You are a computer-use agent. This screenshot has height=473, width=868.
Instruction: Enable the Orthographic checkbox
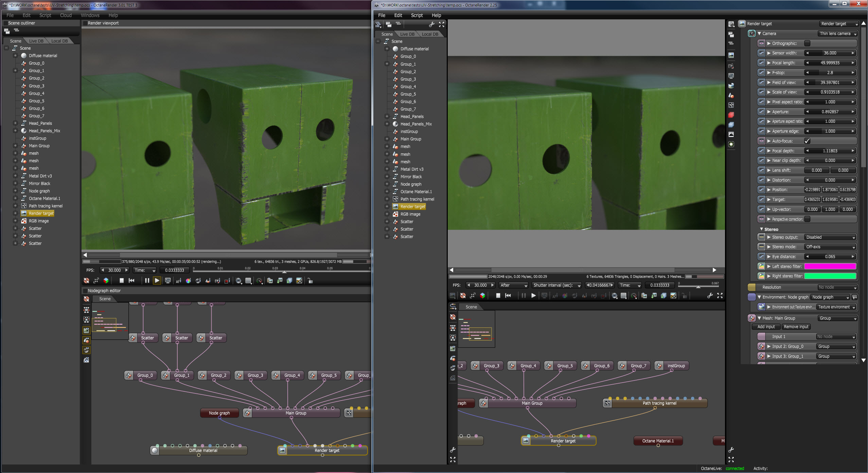(x=807, y=43)
